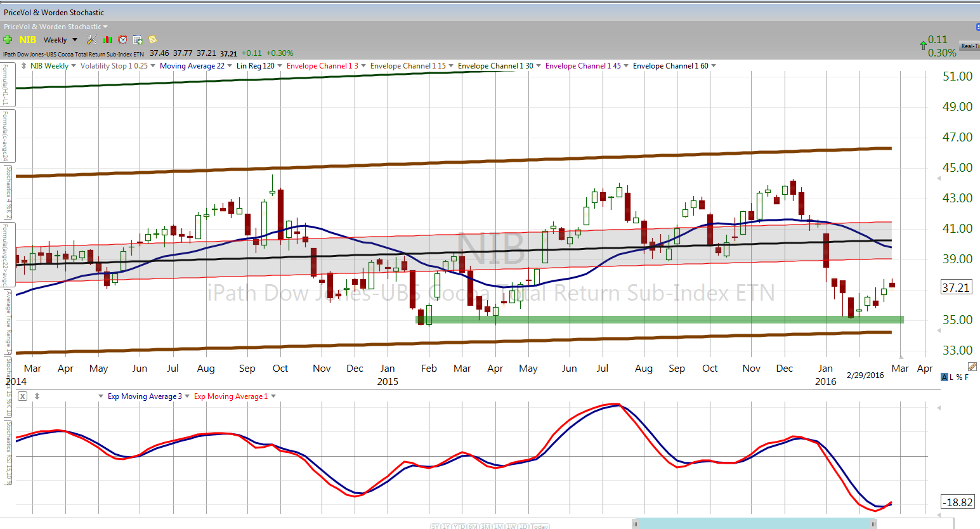Click the 37.46 open price value
Screen dimensions: 980x529
click(159, 53)
